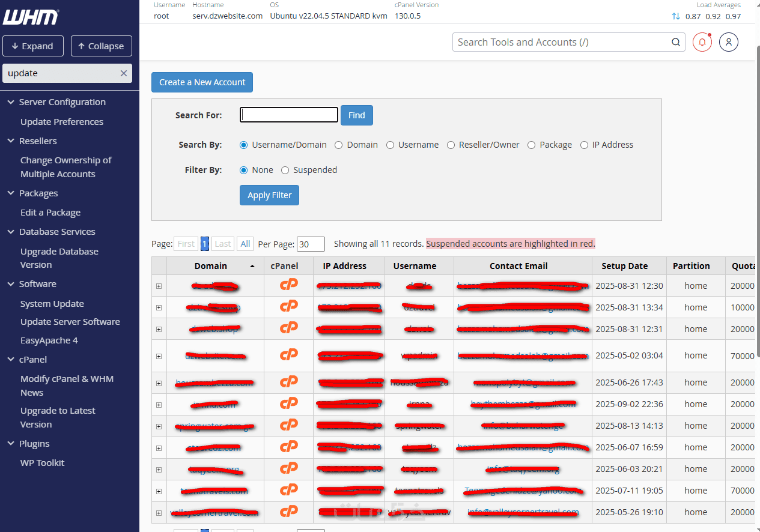Open WP Toolkit plugin

[42, 463]
